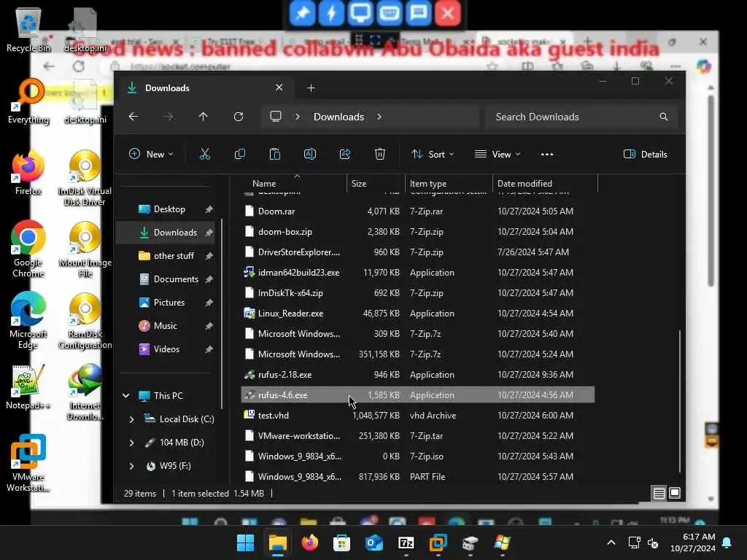
Task: Open Outlook from the taskbar
Action: [x=374, y=542]
